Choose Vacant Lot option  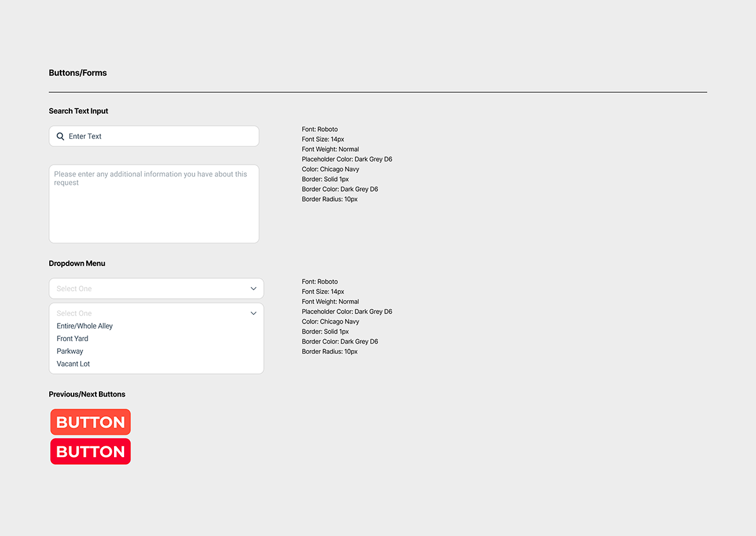73,364
